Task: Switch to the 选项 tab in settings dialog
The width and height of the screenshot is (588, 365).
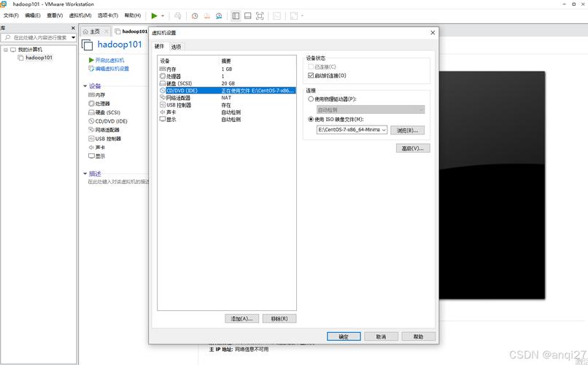Action: click(176, 47)
